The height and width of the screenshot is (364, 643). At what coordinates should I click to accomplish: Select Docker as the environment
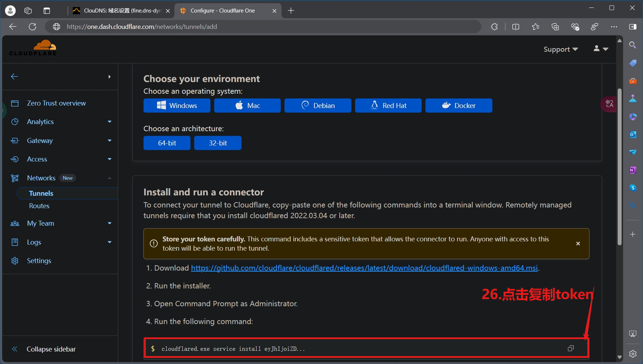tap(459, 106)
